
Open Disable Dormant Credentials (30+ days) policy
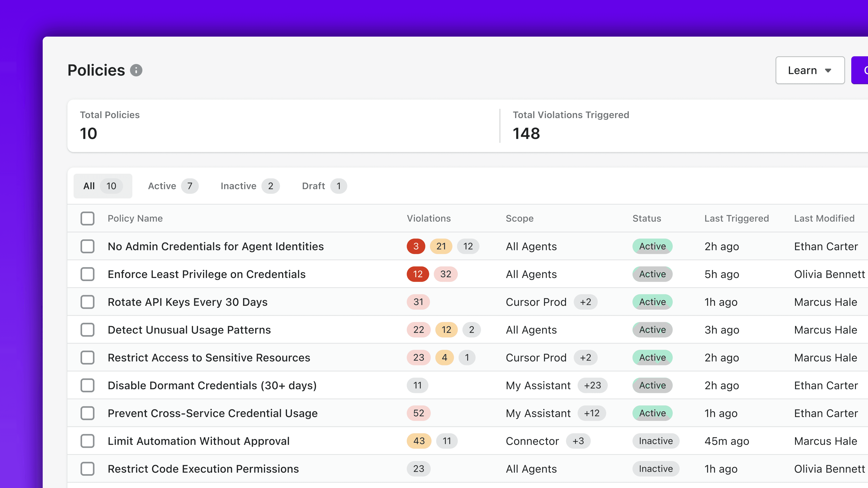pyautogui.click(x=212, y=385)
